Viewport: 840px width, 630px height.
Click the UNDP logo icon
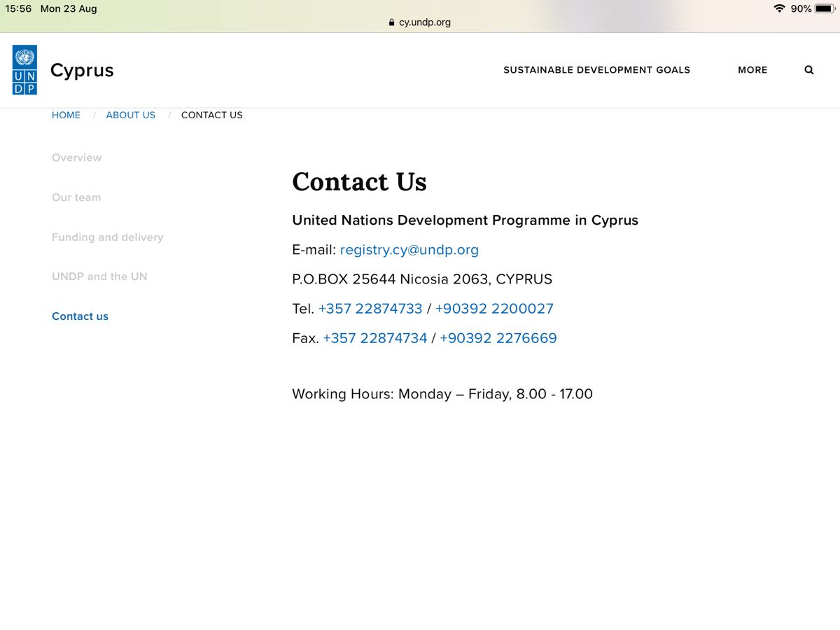tap(24, 70)
